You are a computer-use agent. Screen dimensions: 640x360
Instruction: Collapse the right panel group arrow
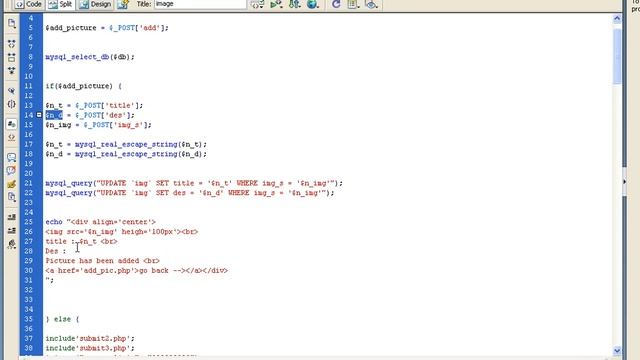pos(624,182)
